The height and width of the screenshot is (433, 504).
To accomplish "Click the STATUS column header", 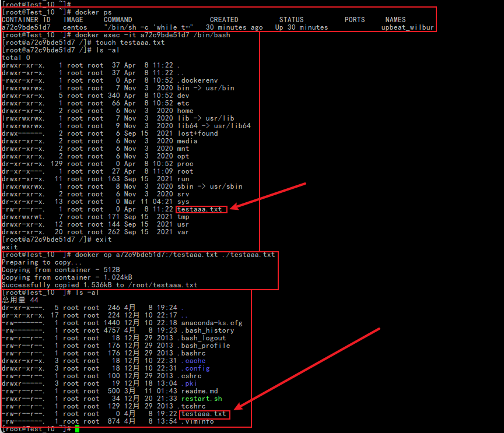I will [291, 20].
